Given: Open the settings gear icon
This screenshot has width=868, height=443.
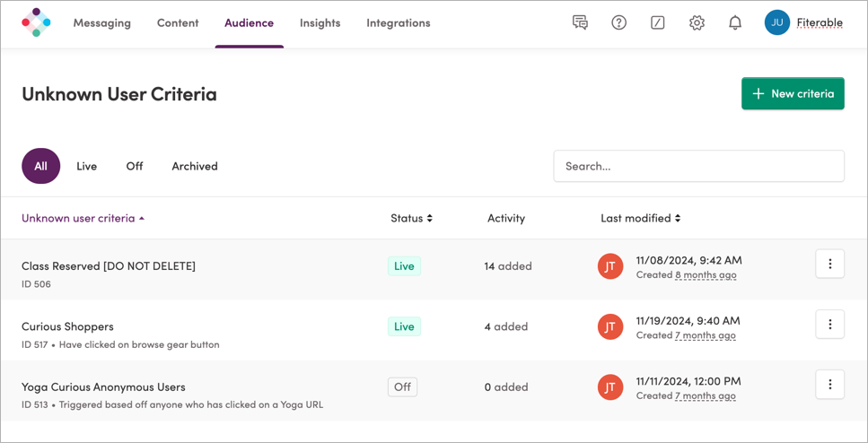Looking at the screenshot, I should point(697,22).
